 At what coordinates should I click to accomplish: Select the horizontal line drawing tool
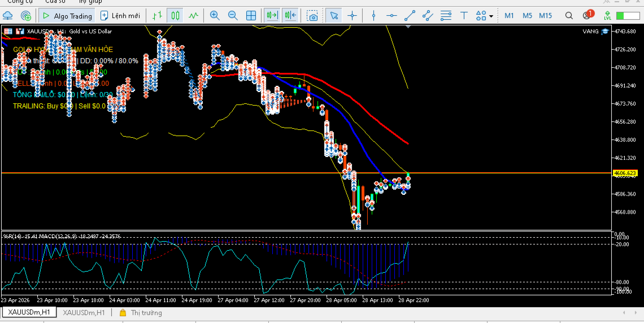tap(391, 16)
